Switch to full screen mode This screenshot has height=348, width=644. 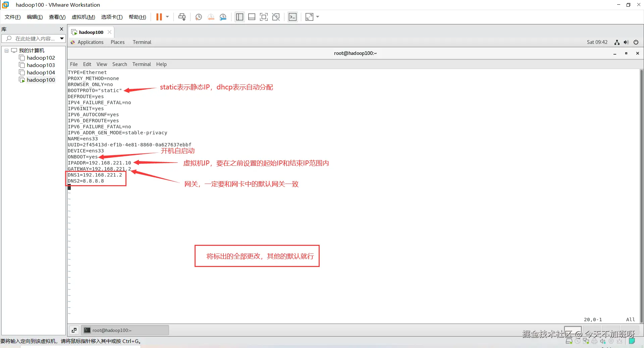[264, 17]
